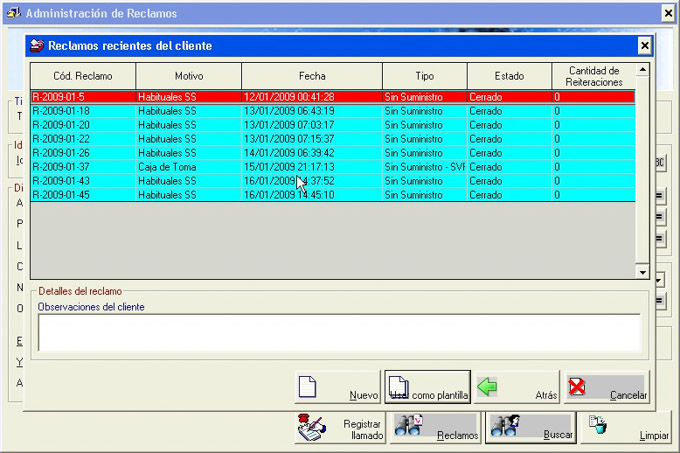
Task: Click date 16/01/2009 14:45:10
Action: (x=312, y=195)
